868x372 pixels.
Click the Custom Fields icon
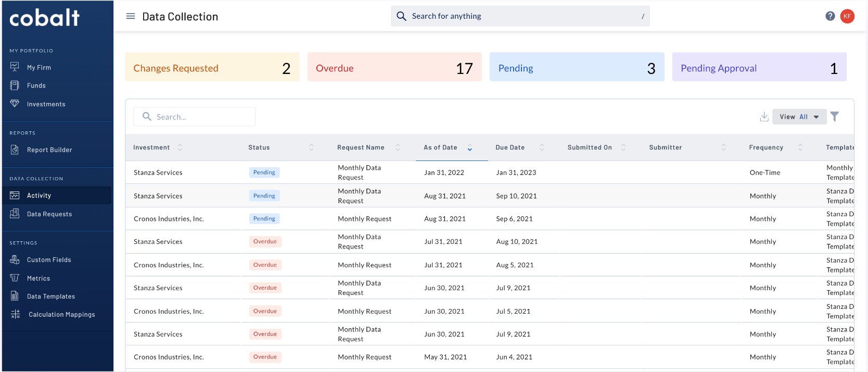coord(15,259)
